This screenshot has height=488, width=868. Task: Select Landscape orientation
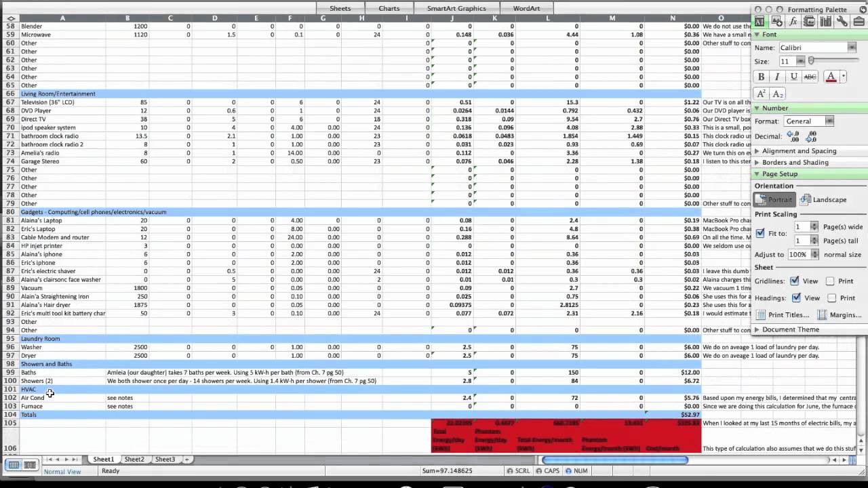[823, 200]
